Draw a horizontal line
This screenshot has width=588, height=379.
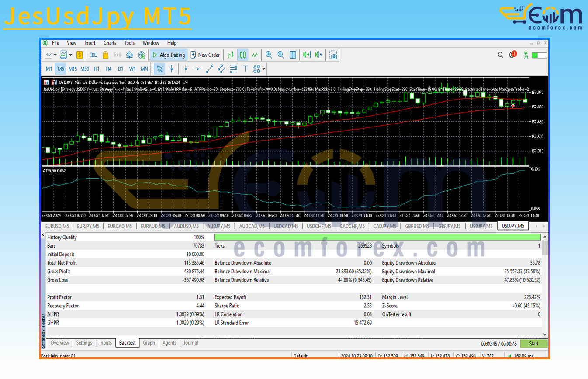coord(197,69)
